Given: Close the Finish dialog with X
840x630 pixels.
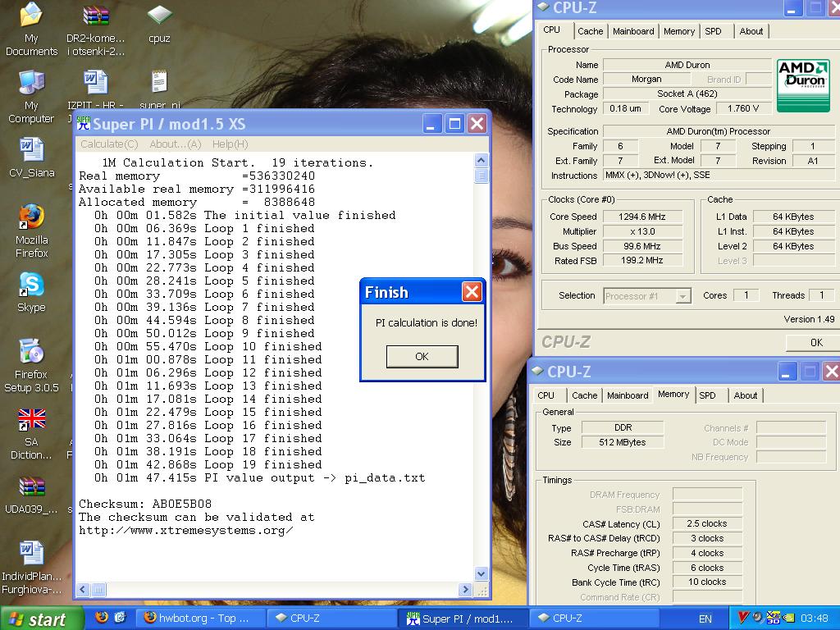Looking at the screenshot, I should [x=472, y=292].
